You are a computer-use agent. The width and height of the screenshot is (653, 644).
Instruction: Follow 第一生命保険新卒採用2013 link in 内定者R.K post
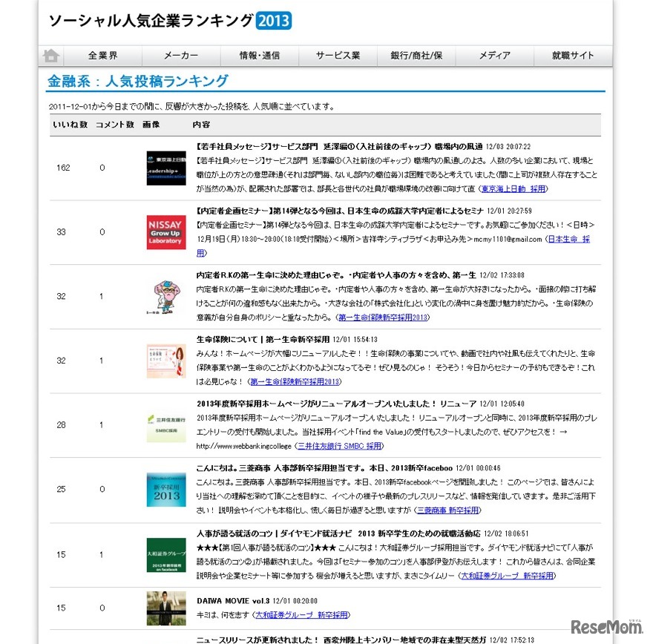tap(383, 318)
